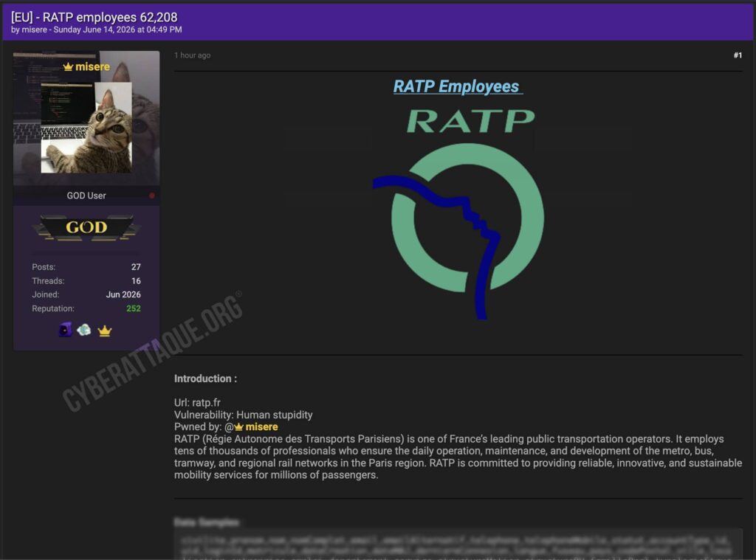Open the post permalink #1
The height and width of the screenshot is (560, 756).
click(x=738, y=55)
